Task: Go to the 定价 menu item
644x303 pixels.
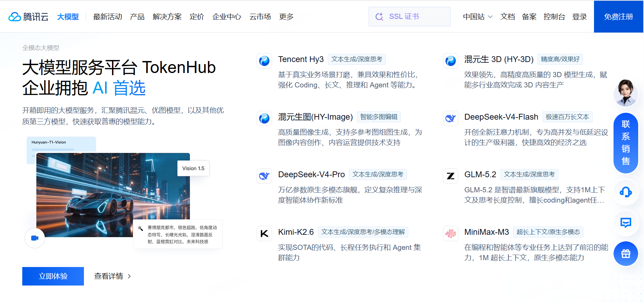Action: [197, 16]
